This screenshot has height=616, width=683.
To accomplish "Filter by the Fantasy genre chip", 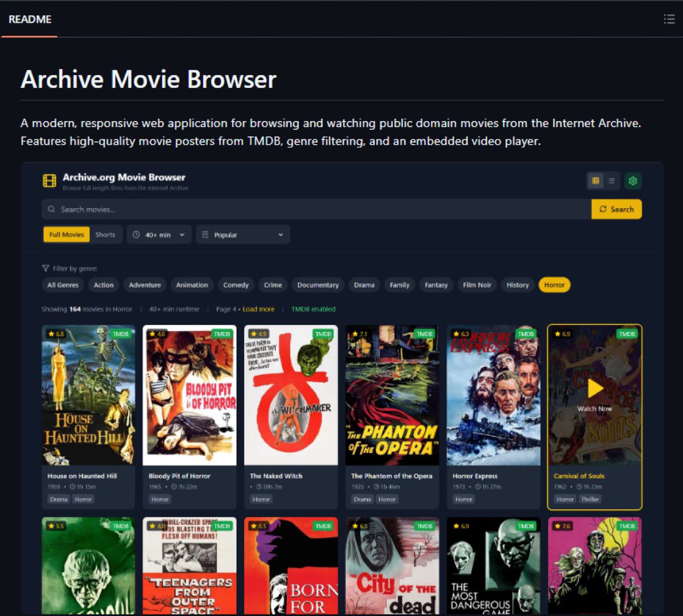I will (436, 285).
